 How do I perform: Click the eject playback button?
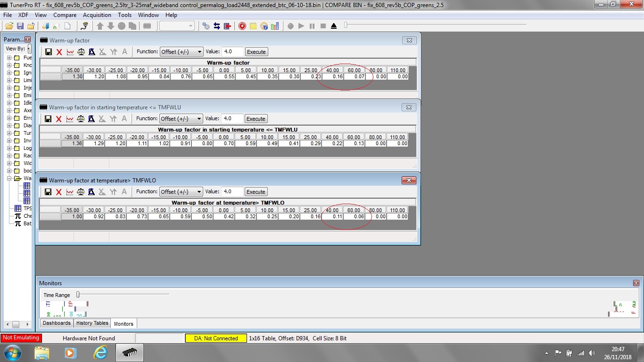coord(334,26)
